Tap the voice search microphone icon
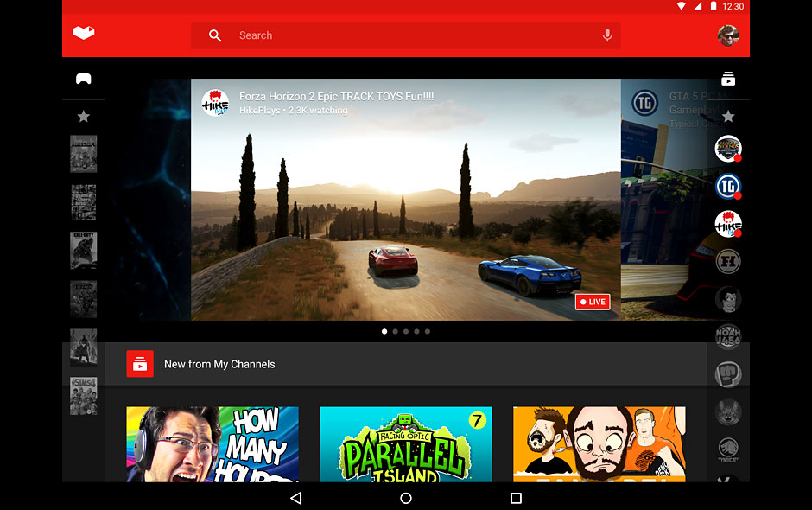Image resolution: width=812 pixels, height=510 pixels. pyautogui.click(x=607, y=35)
